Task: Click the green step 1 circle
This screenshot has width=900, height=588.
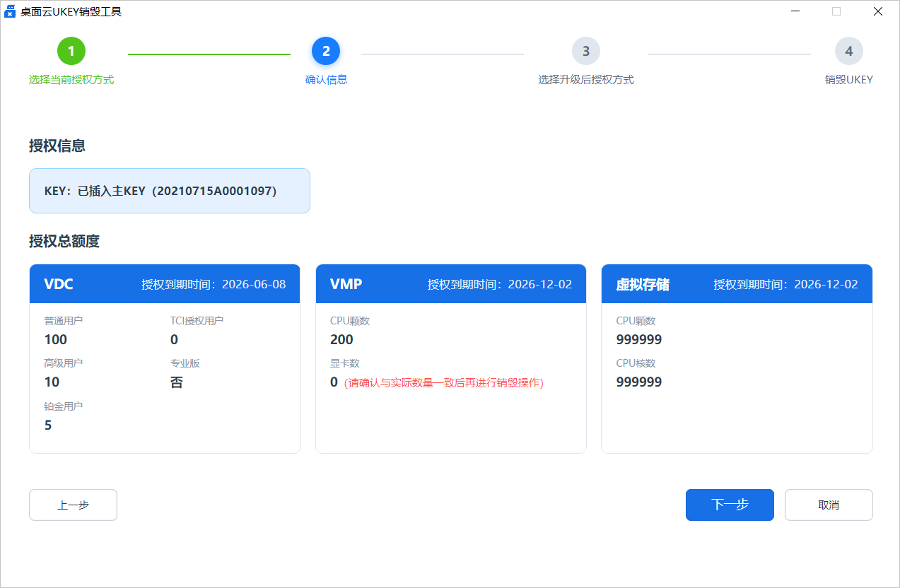Action: (71, 51)
